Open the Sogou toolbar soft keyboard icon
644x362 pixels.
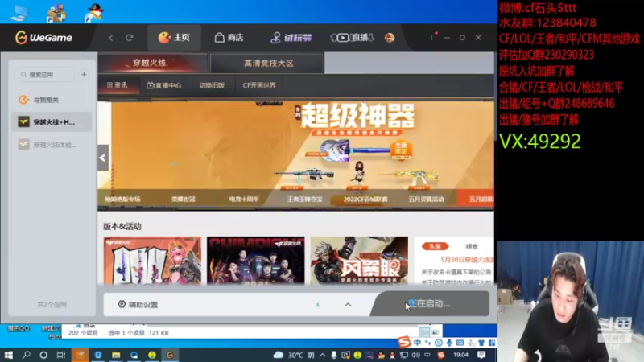coord(460,343)
